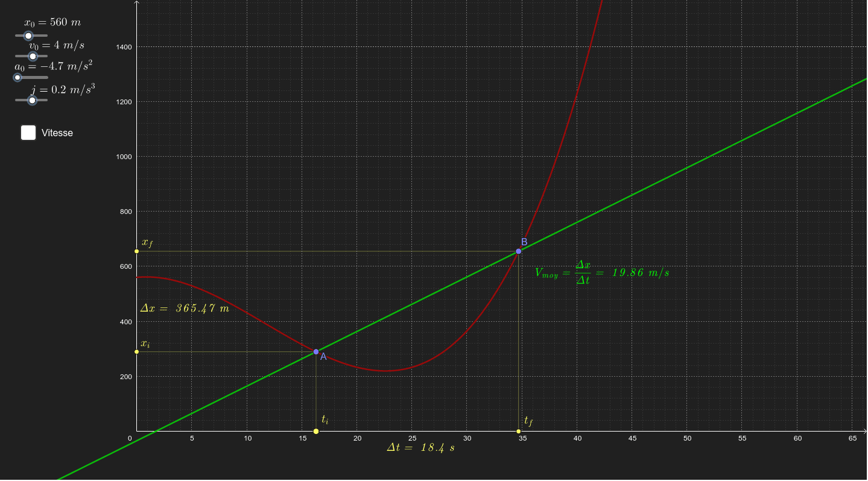Click the 1400 tick label on the vertical axis
This screenshot has width=868, height=481.
click(124, 46)
